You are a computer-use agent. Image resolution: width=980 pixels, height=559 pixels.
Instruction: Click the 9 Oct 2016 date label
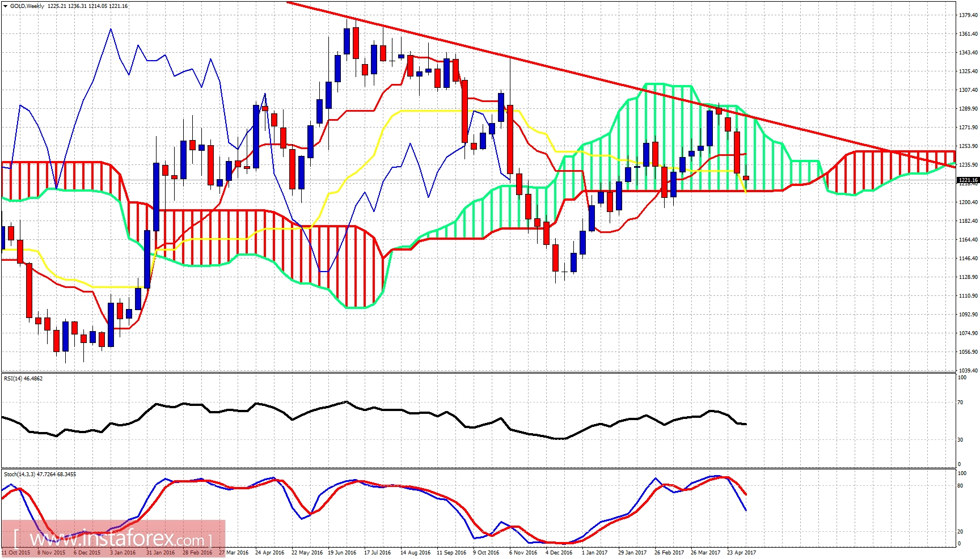(486, 553)
